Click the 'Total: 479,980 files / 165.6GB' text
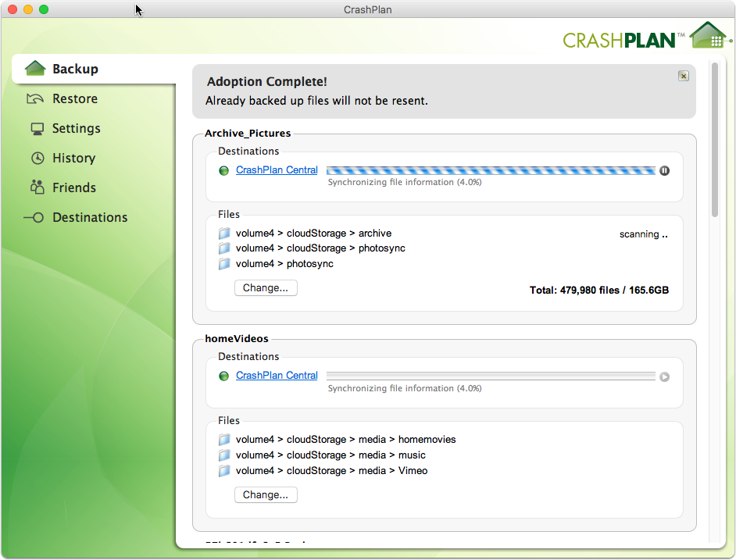736x560 pixels. pyautogui.click(x=599, y=290)
